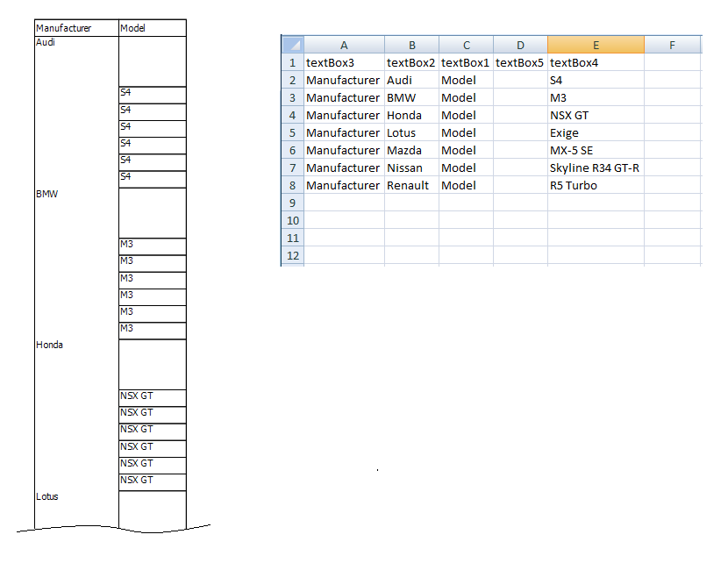Select row 5 header in the spreadsheet
728x563 pixels.
click(292, 132)
